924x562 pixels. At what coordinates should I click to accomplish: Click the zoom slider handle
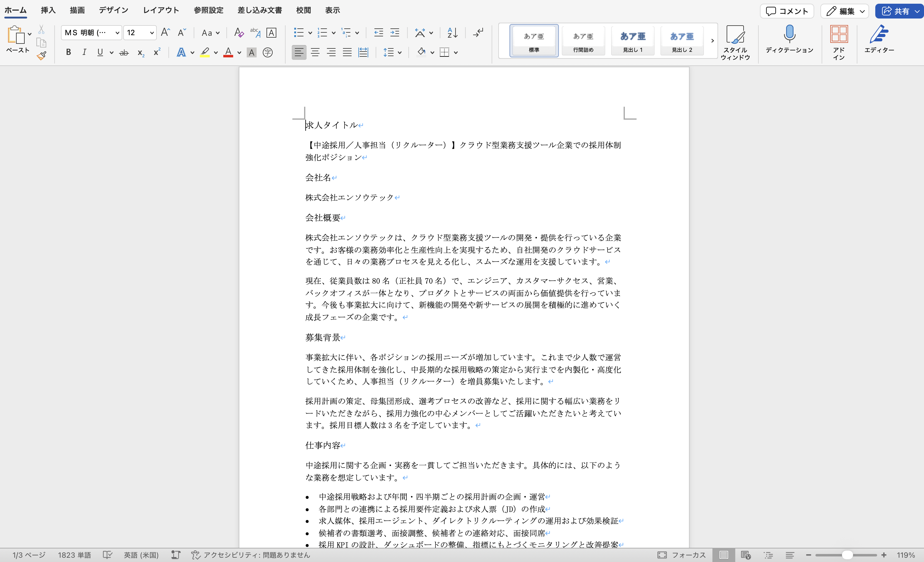tap(847, 555)
